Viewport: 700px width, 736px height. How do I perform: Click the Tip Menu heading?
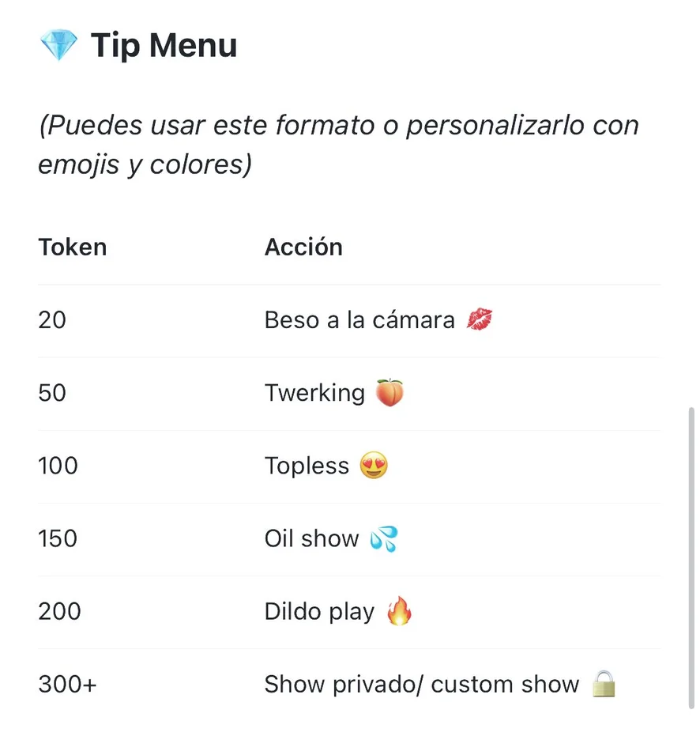coord(164,46)
